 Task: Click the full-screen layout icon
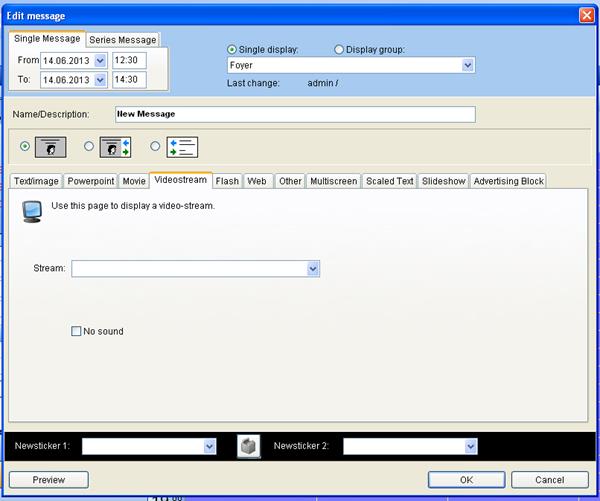tap(50, 146)
